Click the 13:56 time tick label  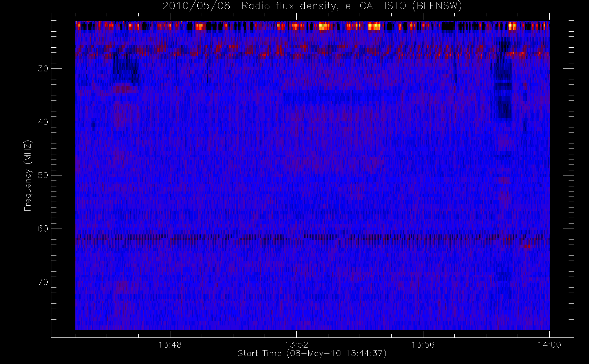(423, 345)
